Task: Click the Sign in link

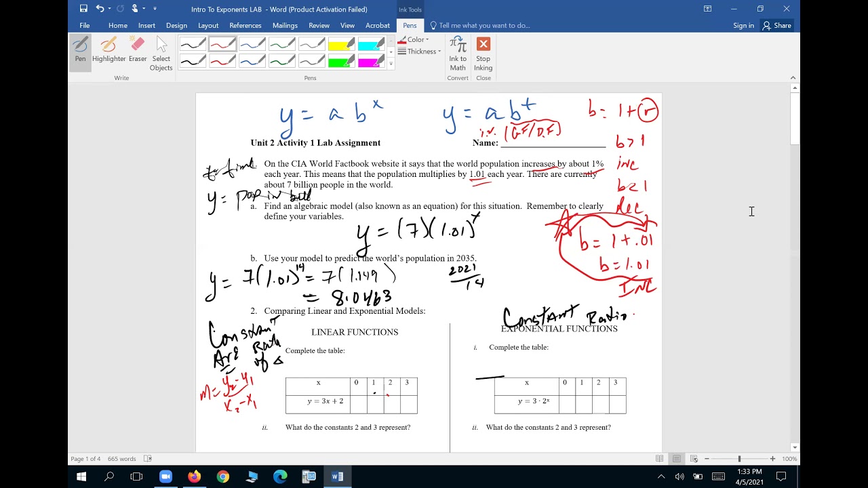Action: tap(743, 26)
